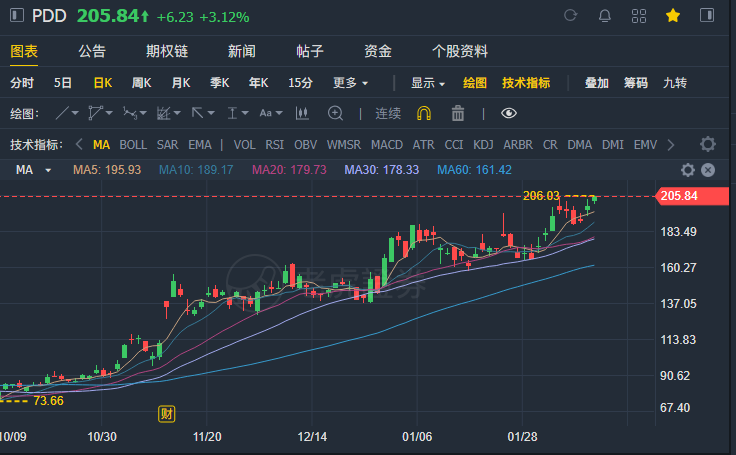Open the settings gear in the MA5 values row
Viewport: 736px width, 455px height.
[688, 170]
